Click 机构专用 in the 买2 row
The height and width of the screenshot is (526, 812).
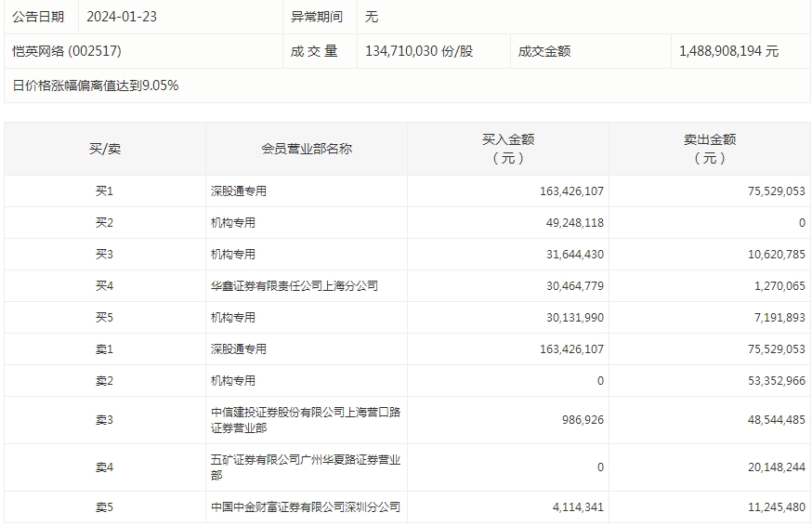233,223
